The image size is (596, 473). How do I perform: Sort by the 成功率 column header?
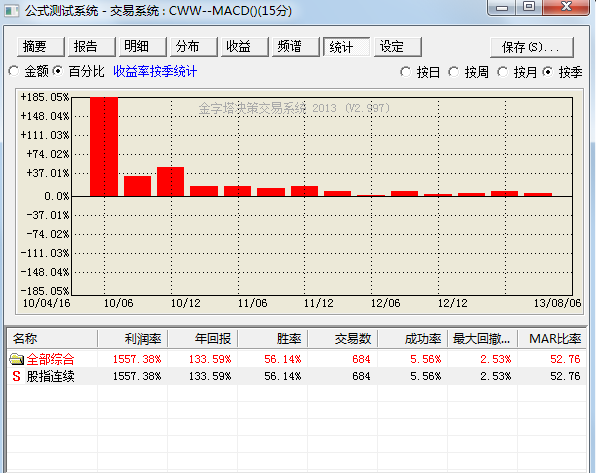[x=412, y=338]
